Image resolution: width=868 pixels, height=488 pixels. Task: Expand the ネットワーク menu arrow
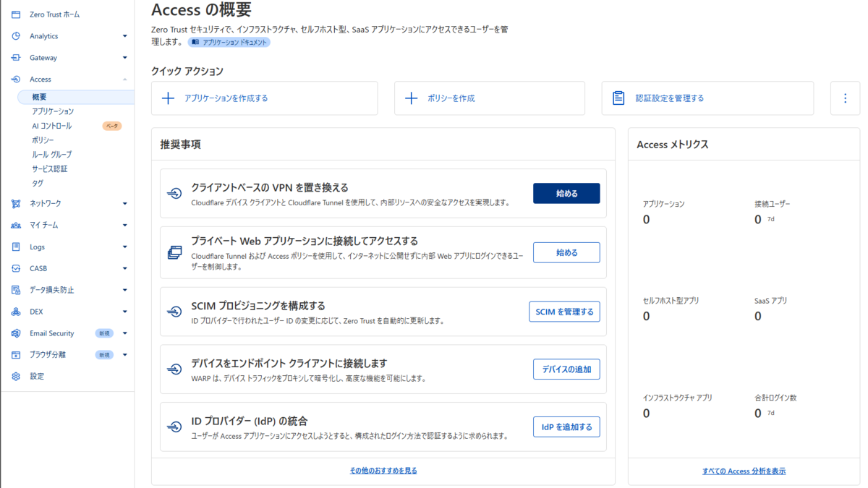coord(125,204)
